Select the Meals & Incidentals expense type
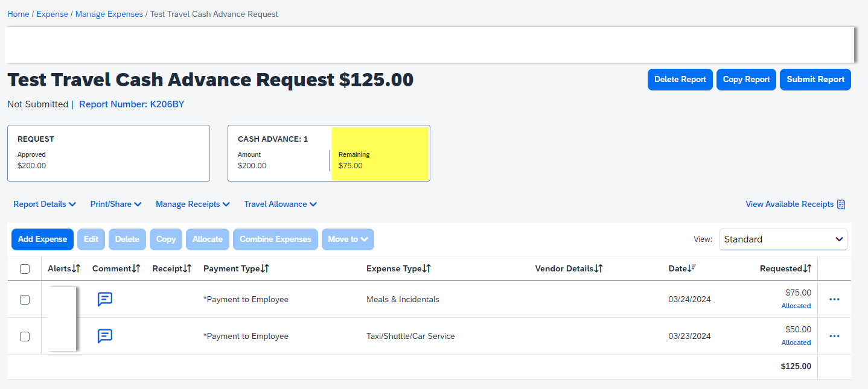 pyautogui.click(x=403, y=299)
